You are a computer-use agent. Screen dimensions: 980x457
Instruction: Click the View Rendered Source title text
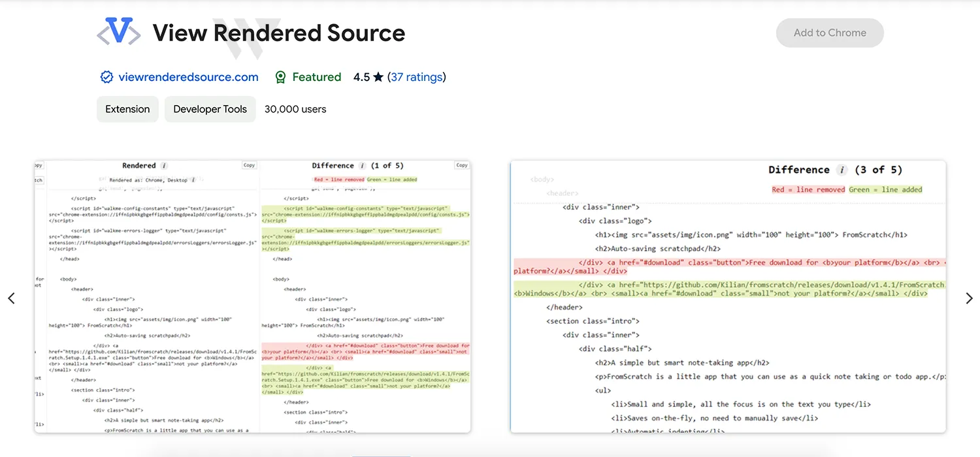click(279, 33)
